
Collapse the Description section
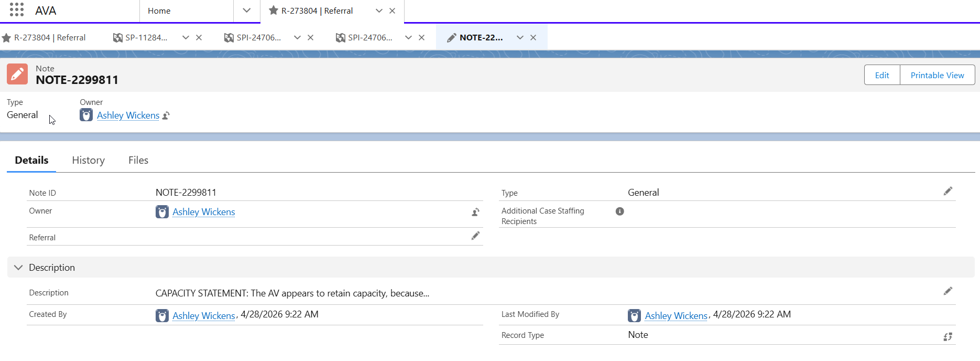pyautogui.click(x=18, y=268)
